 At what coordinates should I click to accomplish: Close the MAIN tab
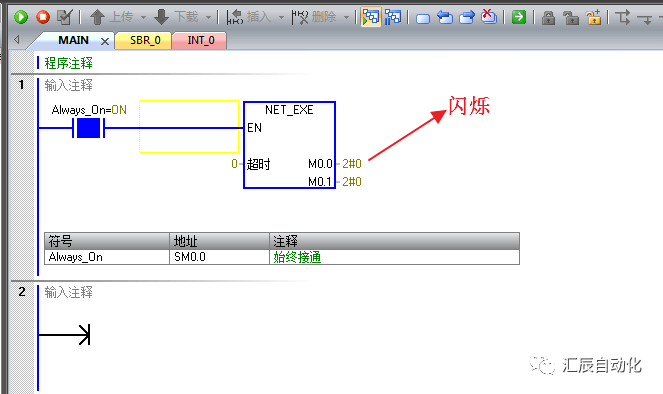click(x=105, y=41)
